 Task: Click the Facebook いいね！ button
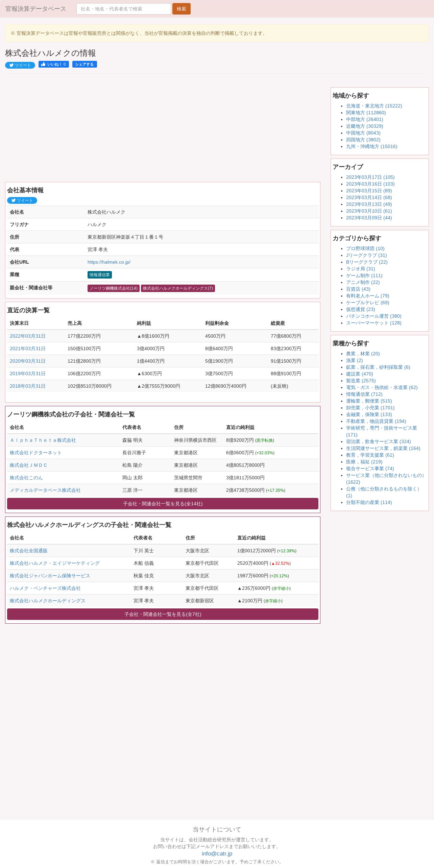(54, 64)
